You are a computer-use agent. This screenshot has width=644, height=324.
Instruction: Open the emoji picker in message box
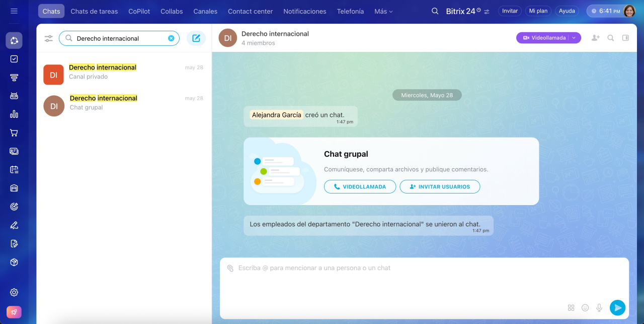pos(585,307)
